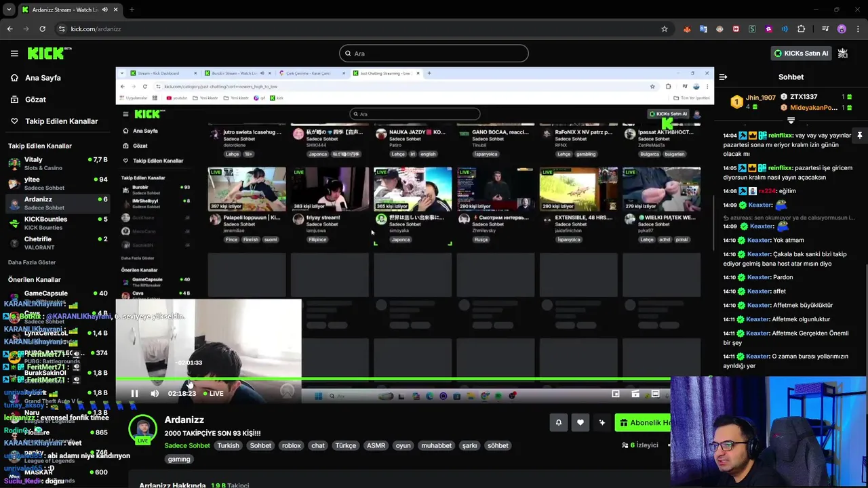
Task: Select the roblox tag
Action: click(292, 445)
